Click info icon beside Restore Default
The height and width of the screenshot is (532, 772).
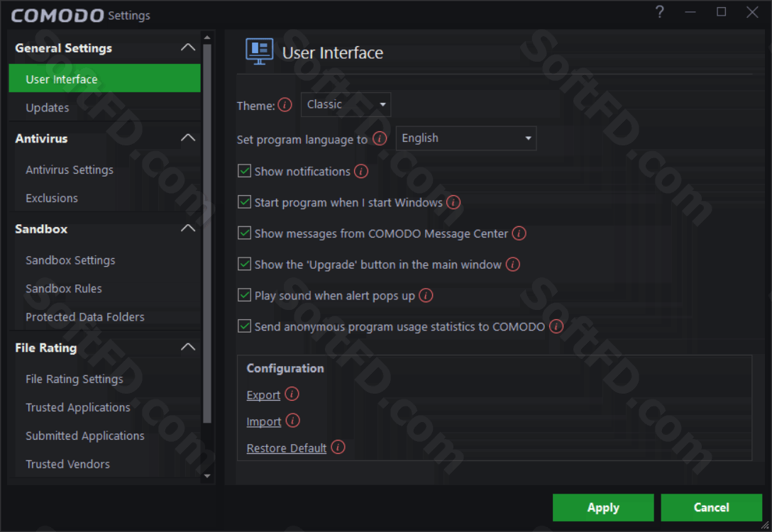(x=338, y=448)
